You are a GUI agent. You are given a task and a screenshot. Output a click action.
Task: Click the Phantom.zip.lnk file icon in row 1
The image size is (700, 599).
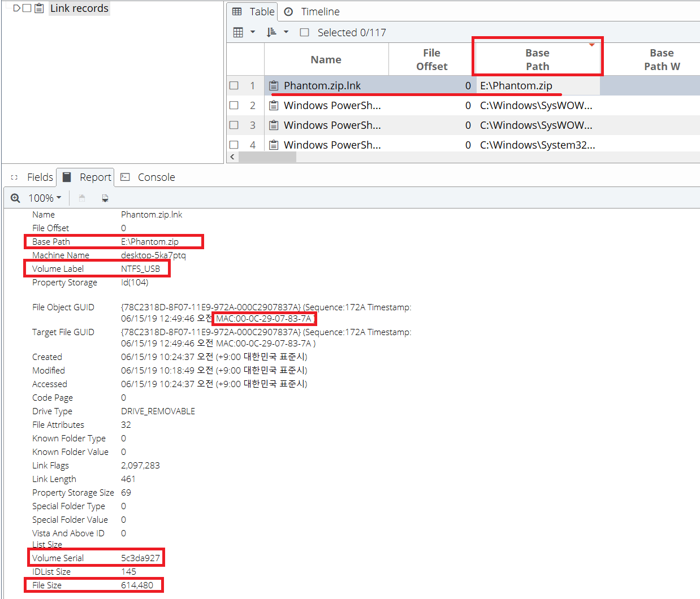tap(274, 86)
